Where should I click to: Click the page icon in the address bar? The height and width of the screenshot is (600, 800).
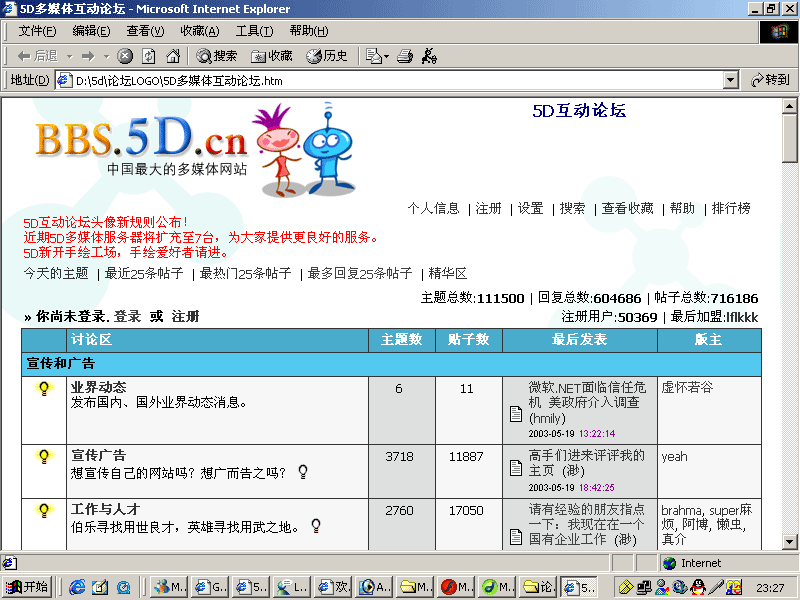click(64, 81)
